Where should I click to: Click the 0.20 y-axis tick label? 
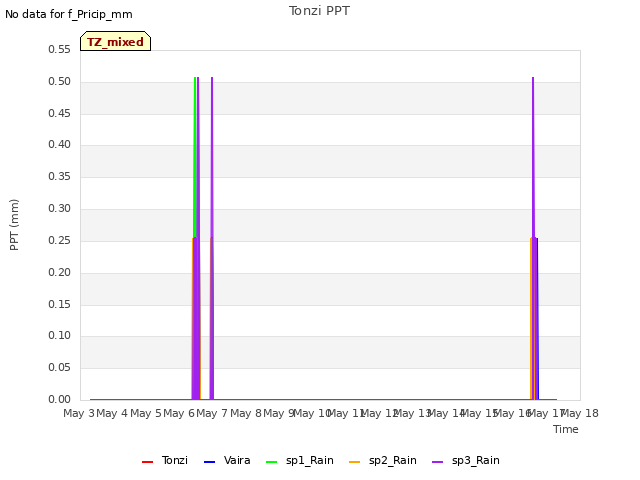[59, 272]
